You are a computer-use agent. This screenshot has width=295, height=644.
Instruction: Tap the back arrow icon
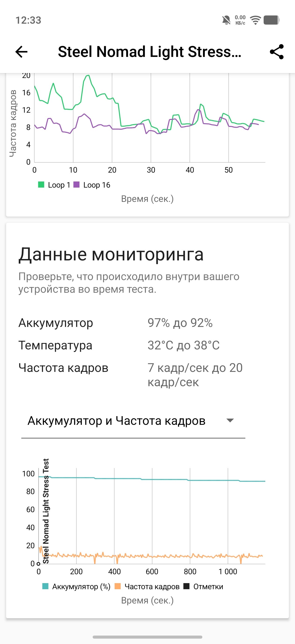(x=22, y=52)
